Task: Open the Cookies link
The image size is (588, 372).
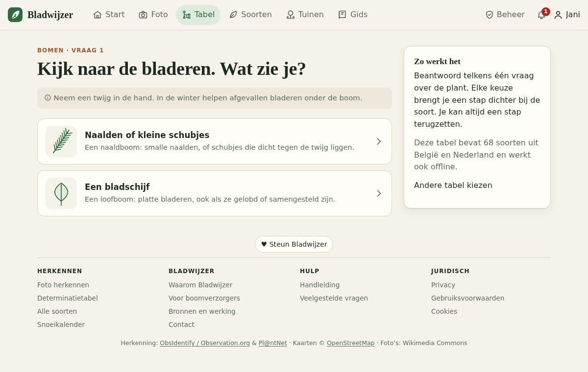Action: pyautogui.click(x=444, y=311)
